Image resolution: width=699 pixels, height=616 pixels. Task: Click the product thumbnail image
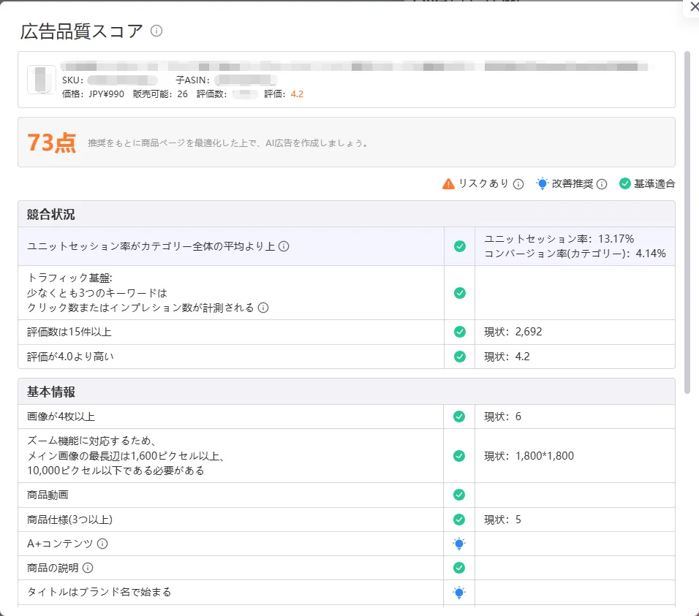pos(42,80)
